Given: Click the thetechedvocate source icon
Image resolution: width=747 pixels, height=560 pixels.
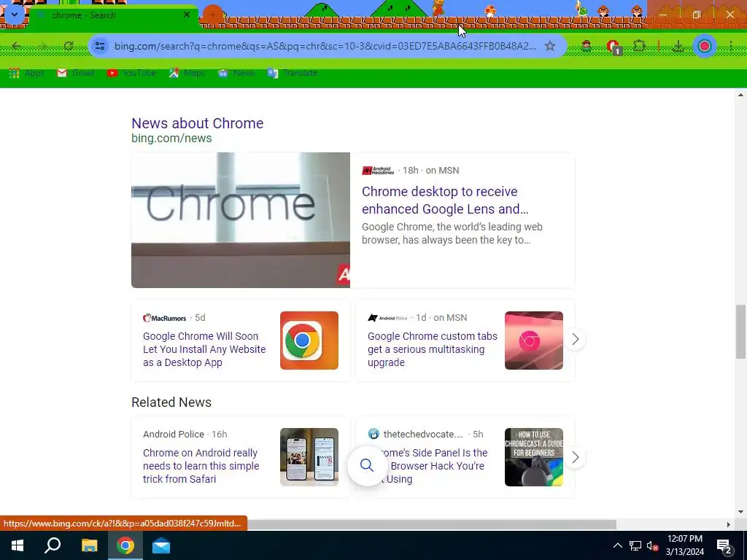Looking at the screenshot, I should coord(373,435).
